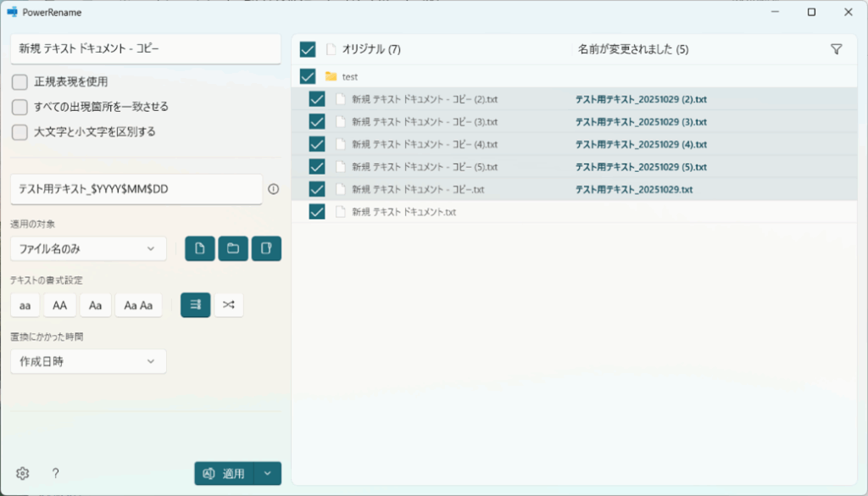Enable the 正規表現を使用 checkbox
This screenshot has height=496, width=868.
19,82
